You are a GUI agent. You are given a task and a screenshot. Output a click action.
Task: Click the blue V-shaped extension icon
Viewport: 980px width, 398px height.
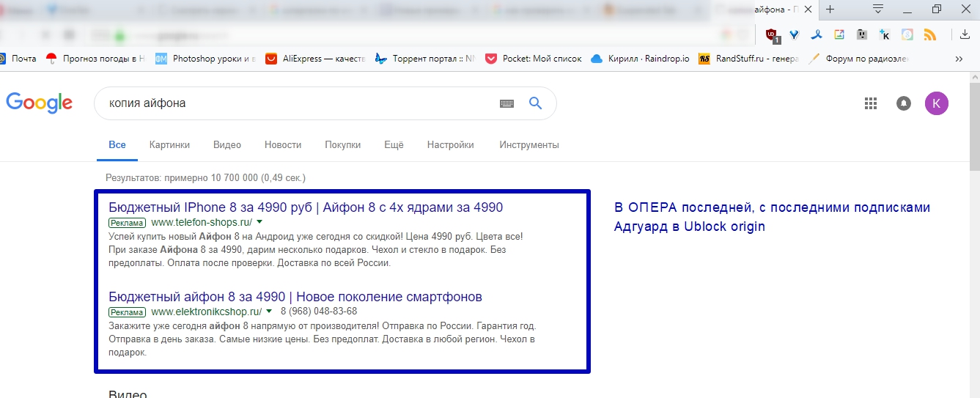[x=795, y=34]
